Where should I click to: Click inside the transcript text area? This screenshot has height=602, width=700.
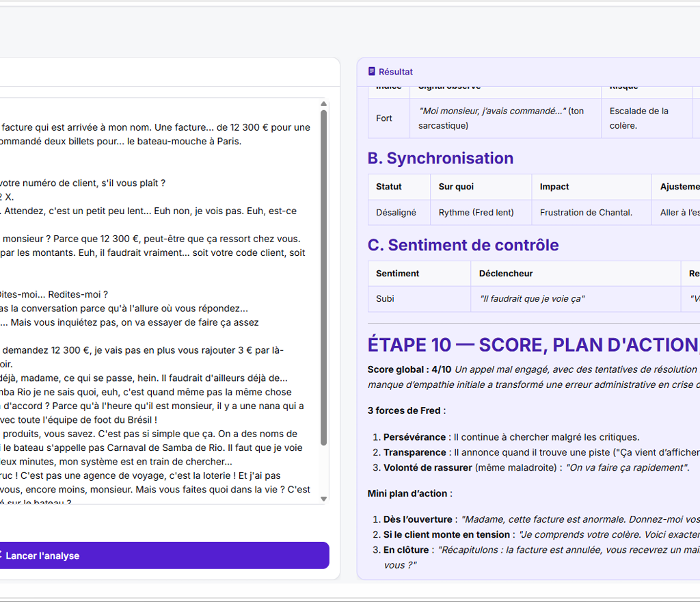159,301
